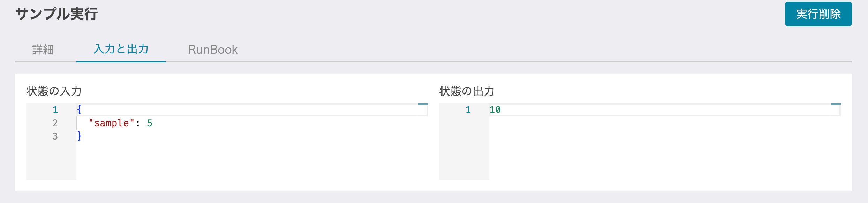Image resolution: width=868 pixels, height=203 pixels.
Task: Click inside the 状態の入力 code editor
Action: pos(244,146)
